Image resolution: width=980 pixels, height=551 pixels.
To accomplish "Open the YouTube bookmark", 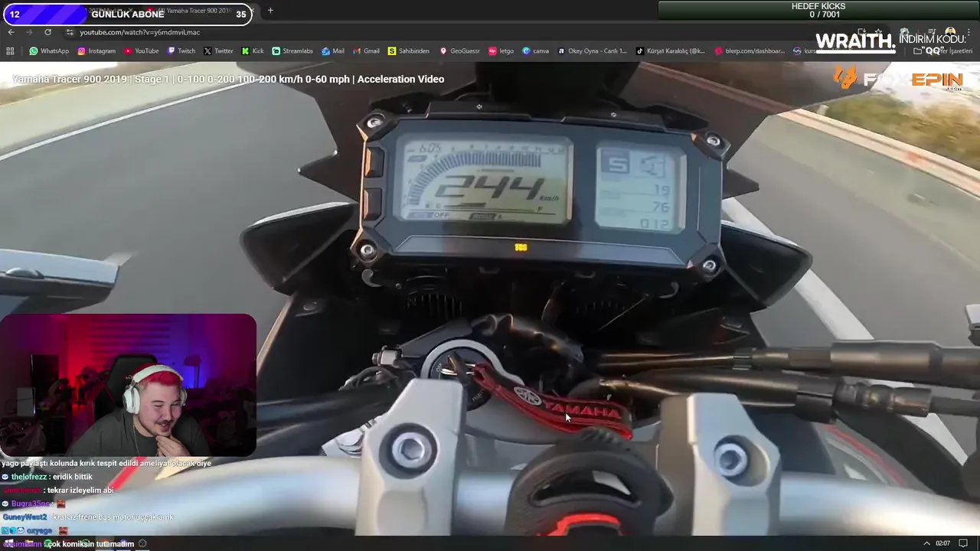I will (142, 51).
